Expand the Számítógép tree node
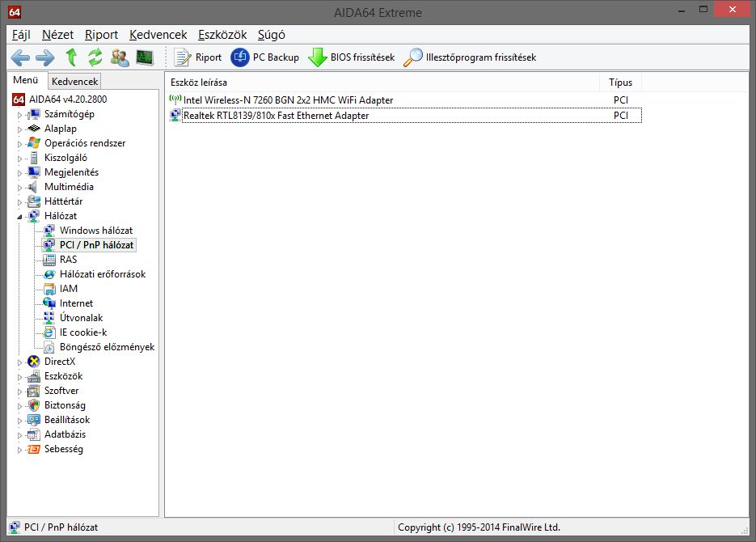756x542 pixels. tap(19, 115)
